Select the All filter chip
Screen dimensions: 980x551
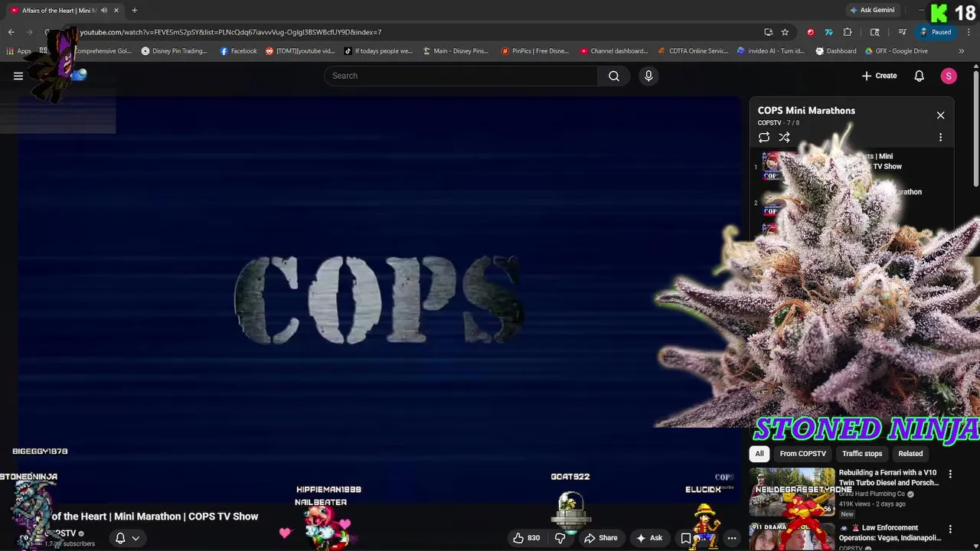click(x=759, y=454)
